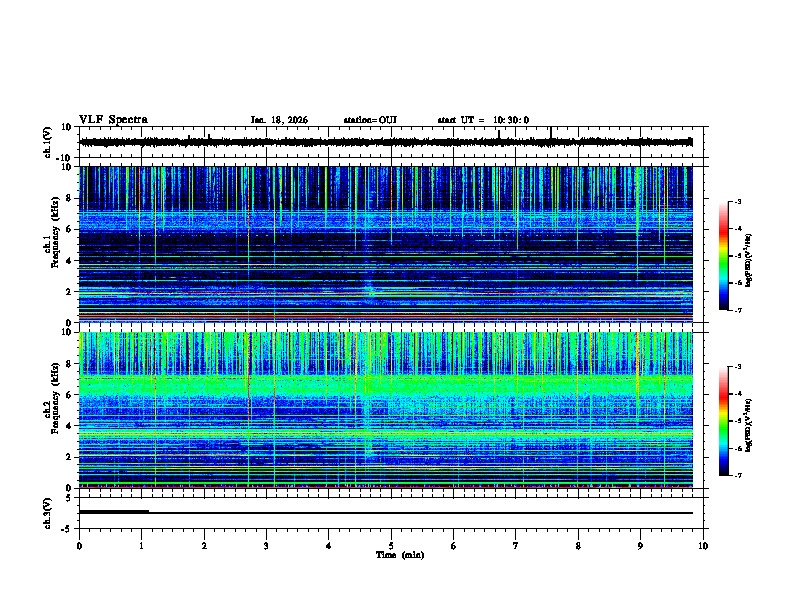Screen dimensions: 792x612
Task: Click the "8" kHz tick on ch.2 spectrogram axis
Action: point(69,364)
